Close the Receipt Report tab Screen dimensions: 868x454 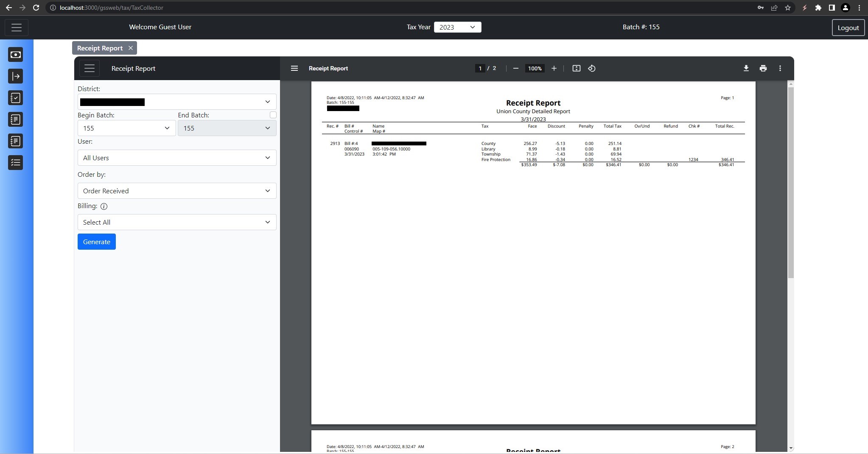coord(131,48)
